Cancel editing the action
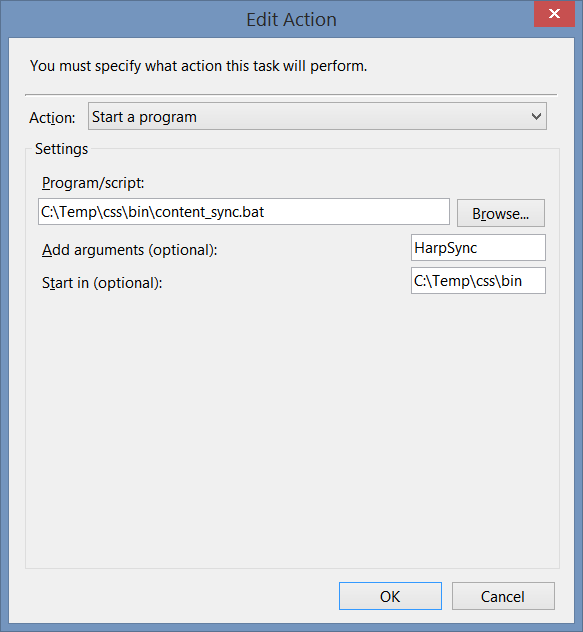 coord(503,596)
